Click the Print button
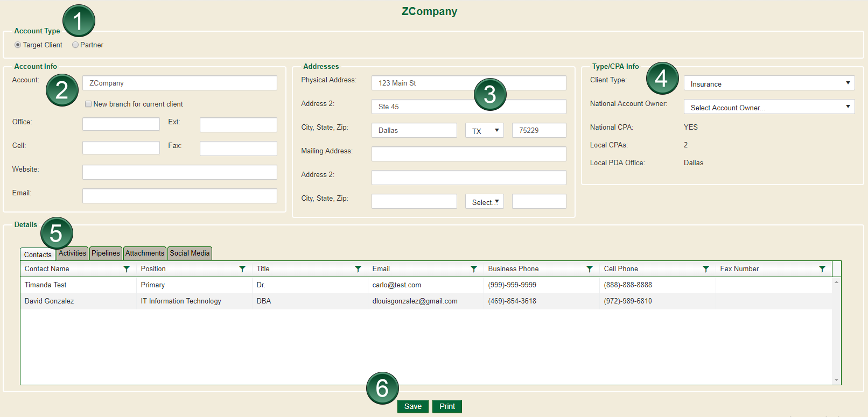 [x=447, y=406]
